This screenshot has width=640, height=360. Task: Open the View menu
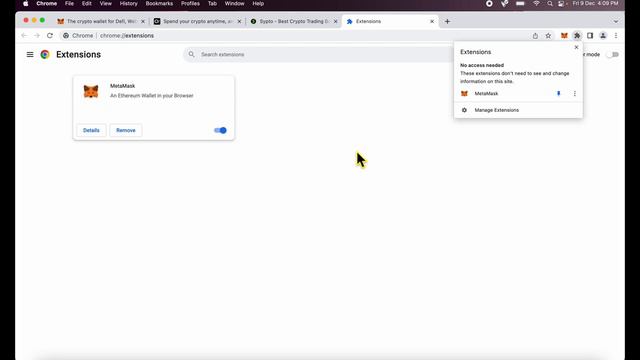click(x=106, y=4)
